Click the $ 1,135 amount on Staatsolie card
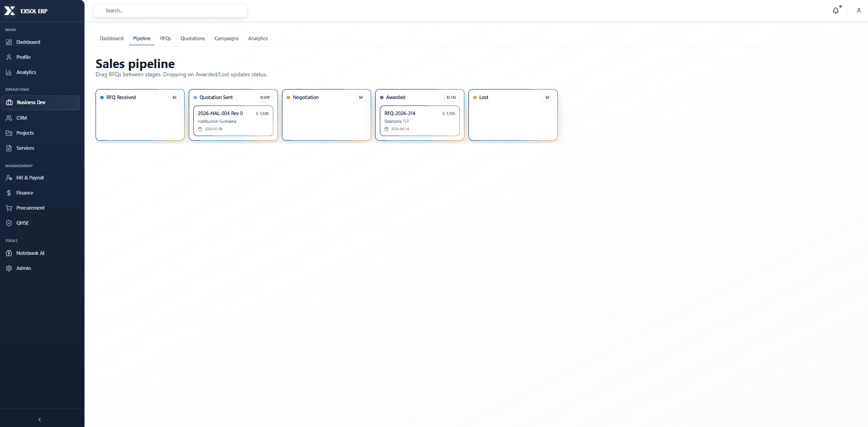The height and width of the screenshot is (427, 868). [449, 114]
